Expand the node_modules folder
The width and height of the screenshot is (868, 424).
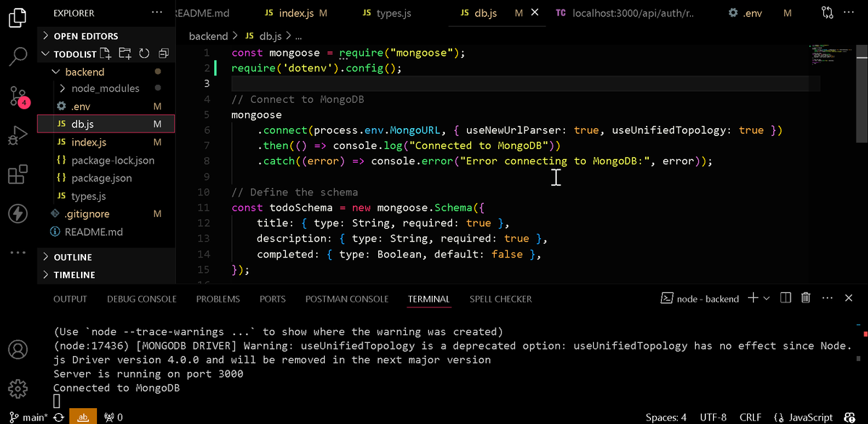click(x=106, y=88)
